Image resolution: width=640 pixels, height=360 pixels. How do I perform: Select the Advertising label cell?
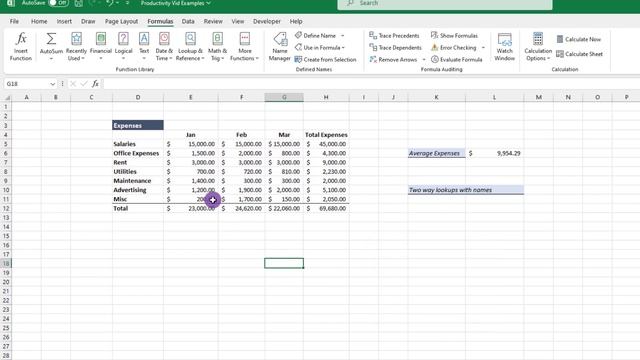click(x=138, y=190)
